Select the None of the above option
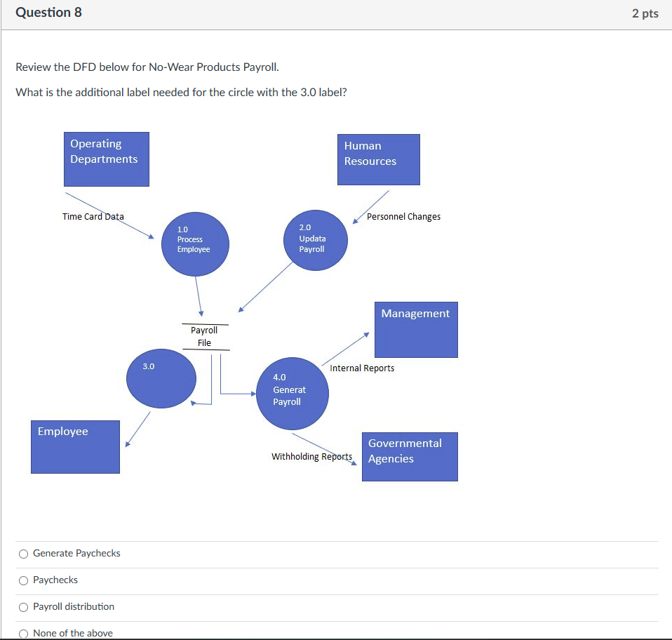Screen dimensions: 672x640 (24, 634)
